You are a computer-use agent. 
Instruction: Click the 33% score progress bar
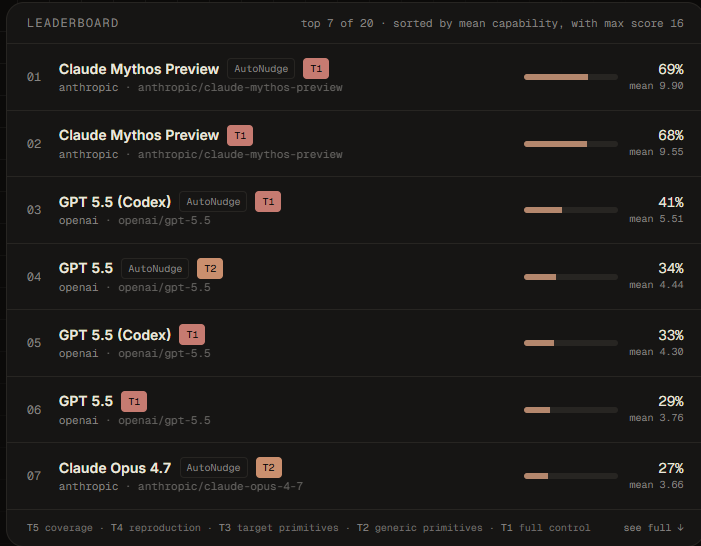pyautogui.click(x=571, y=343)
